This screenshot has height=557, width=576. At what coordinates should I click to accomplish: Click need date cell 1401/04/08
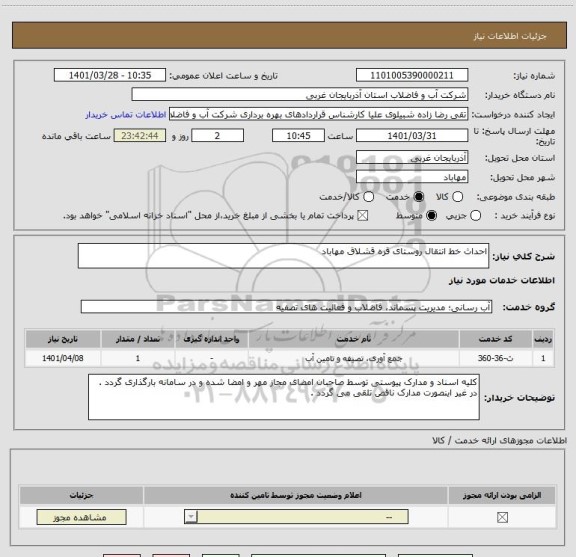click(x=63, y=358)
